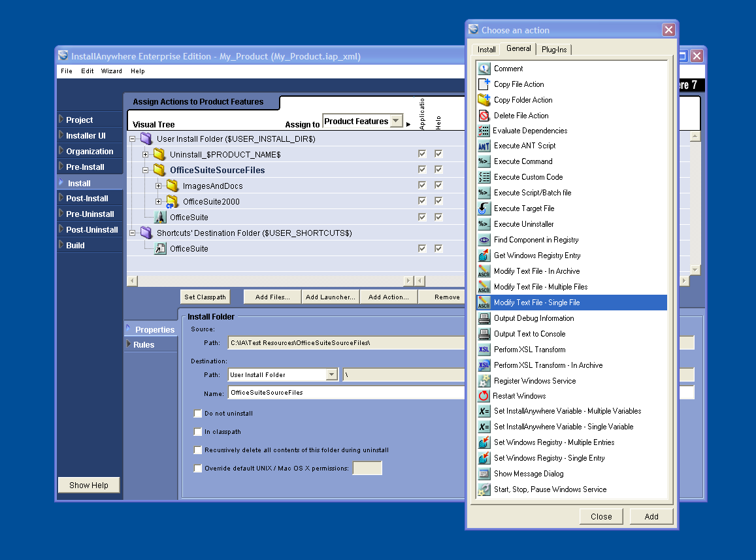Expand the ImagesAndDocs folder node
Image resolution: width=756 pixels, height=560 pixels.
[x=158, y=186]
